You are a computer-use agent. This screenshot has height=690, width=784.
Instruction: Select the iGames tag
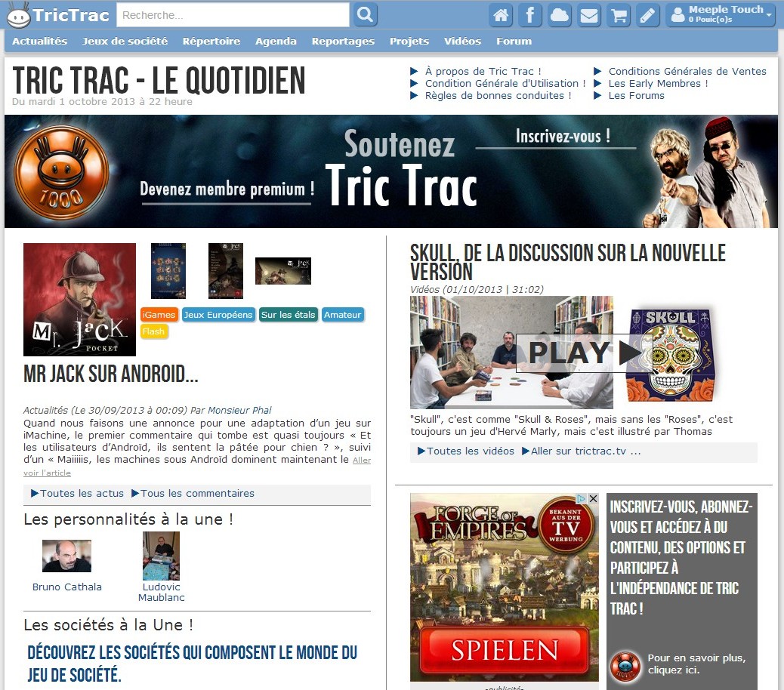(159, 315)
